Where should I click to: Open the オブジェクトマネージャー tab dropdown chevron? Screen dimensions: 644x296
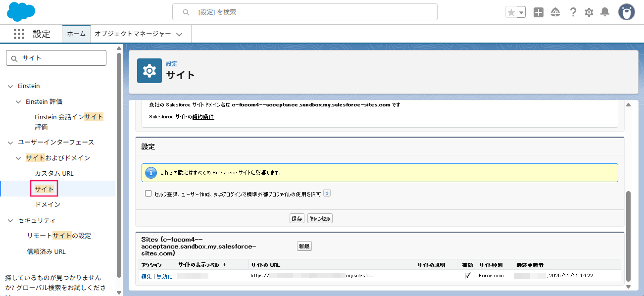[179, 34]
